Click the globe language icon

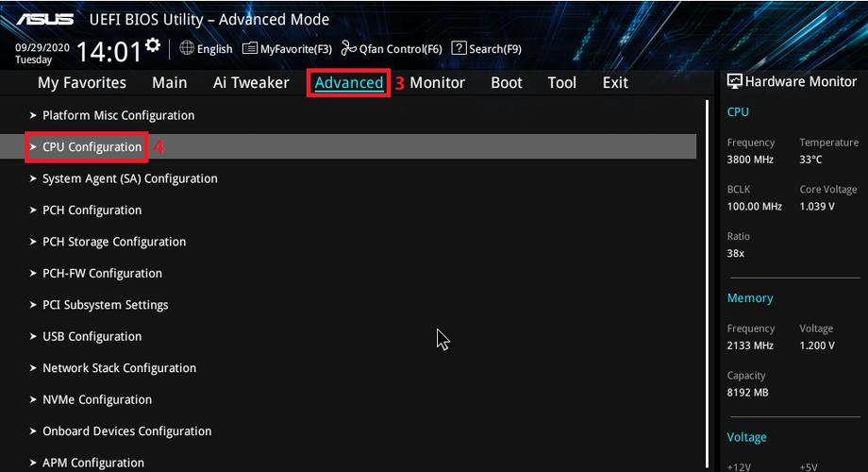pyautogui.click(x=187, y=48)
